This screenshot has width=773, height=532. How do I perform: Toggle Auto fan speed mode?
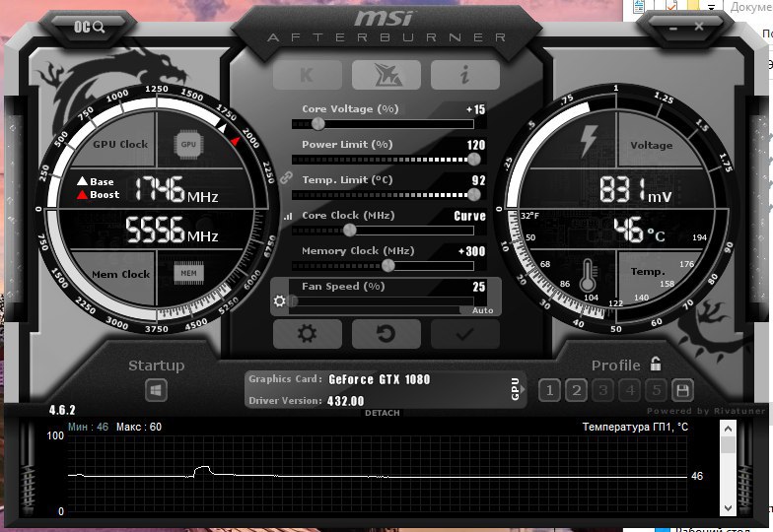[482, 310]
